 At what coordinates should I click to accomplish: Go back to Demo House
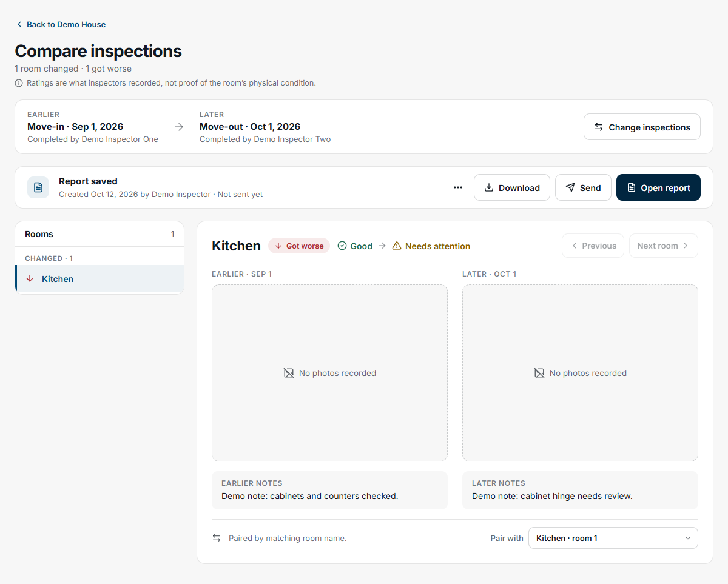coord(61,24)
